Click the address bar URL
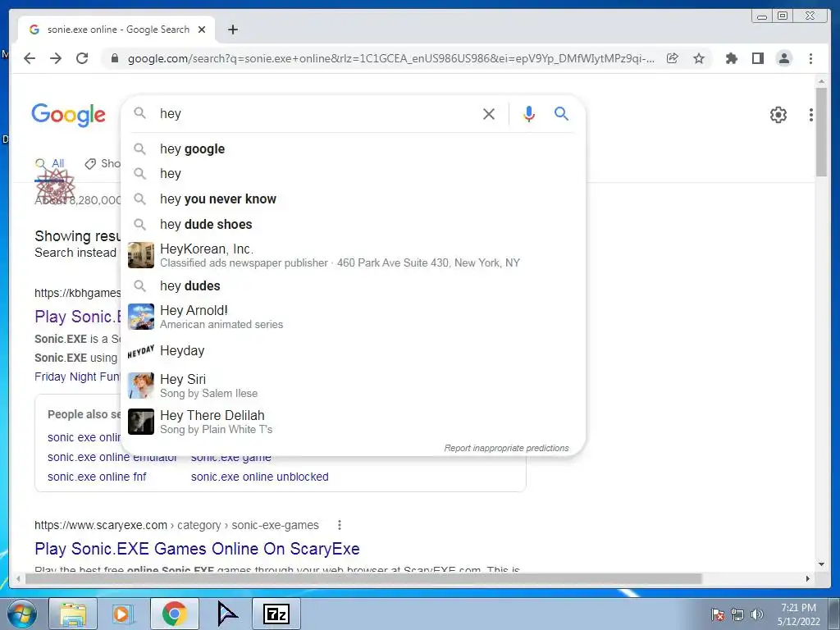The height and width of the screenshot is (630, 840). (390, 58)
